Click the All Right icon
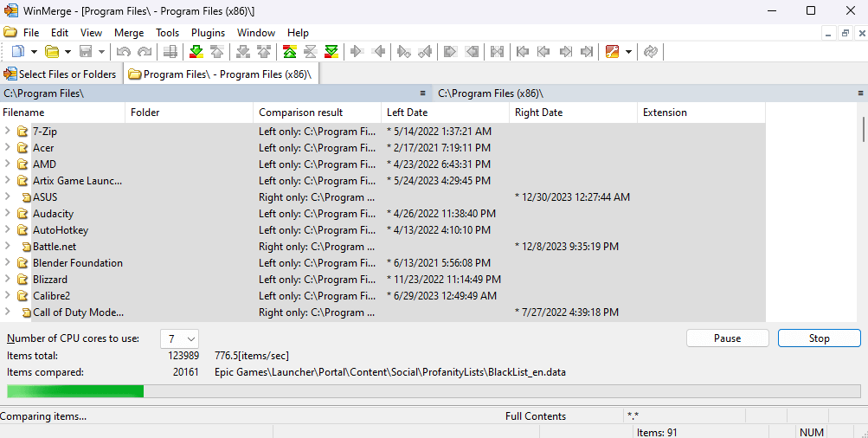 pyautogui.click(x=451, y=52)
